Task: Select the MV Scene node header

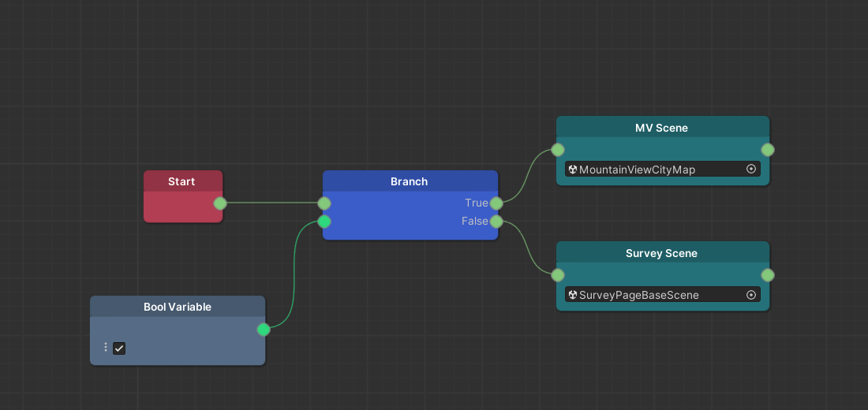Action: pos(663,128)
